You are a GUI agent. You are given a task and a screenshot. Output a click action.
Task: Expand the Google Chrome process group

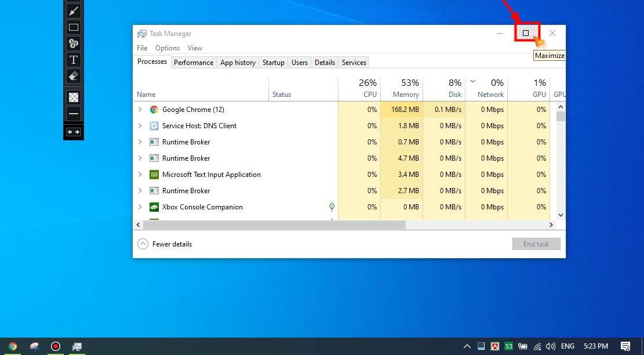click(x=140, y=110)
